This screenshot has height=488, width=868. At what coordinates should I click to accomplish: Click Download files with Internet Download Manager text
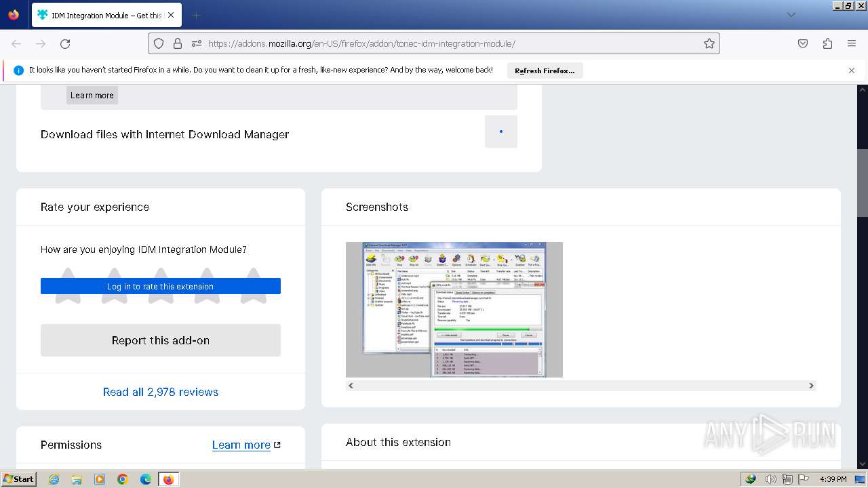[165, 134]
